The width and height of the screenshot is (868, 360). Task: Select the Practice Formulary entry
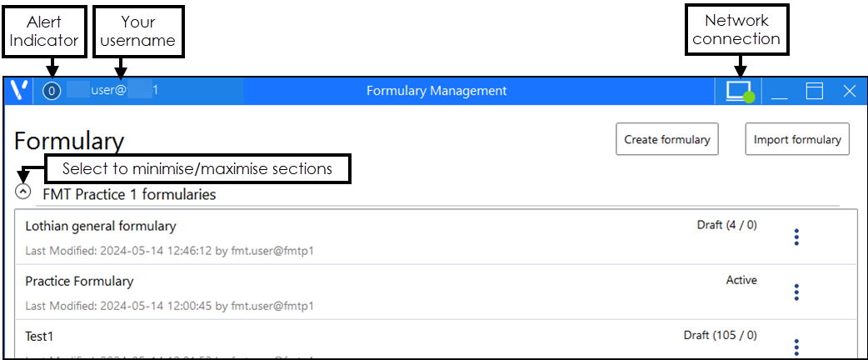click(x=79, y=281)
